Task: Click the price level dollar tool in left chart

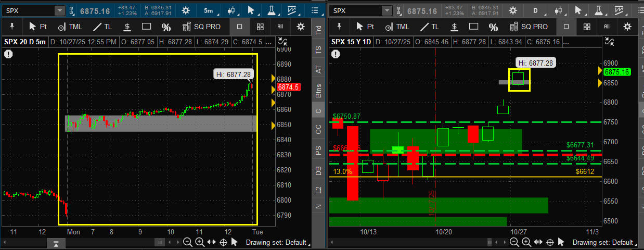Action: pos(127,27)
